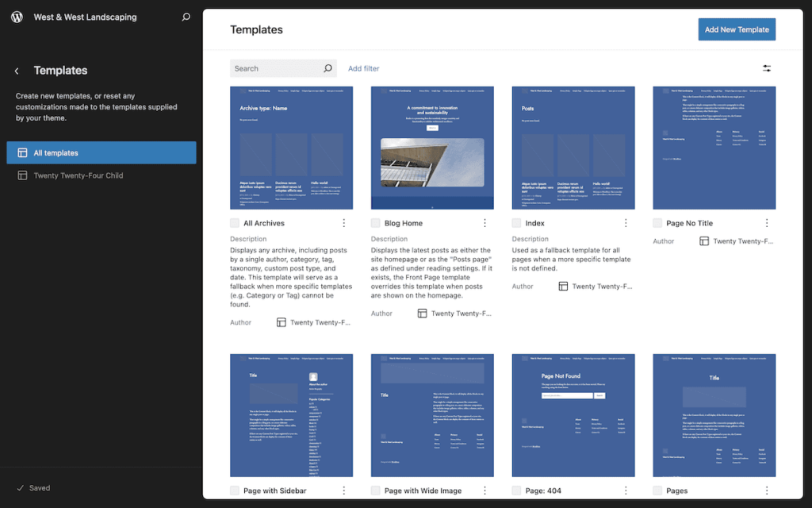This screenshot has width=812, height=508.
Task: Select the checkbox for Blog Home
Action: [376, 222]
